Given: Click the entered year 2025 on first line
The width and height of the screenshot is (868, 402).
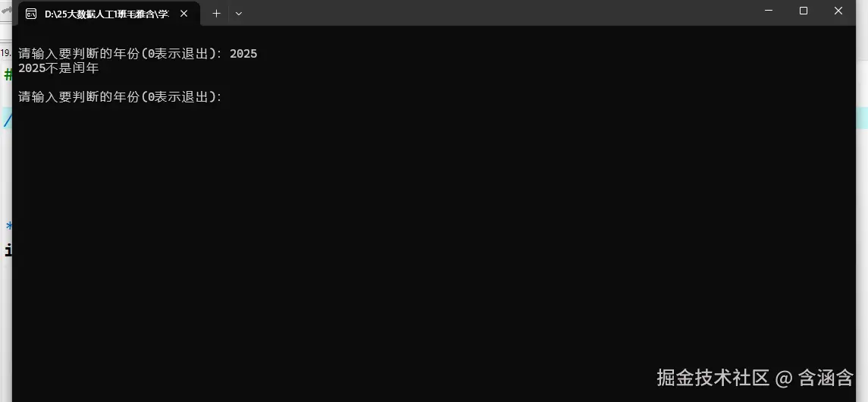Looking at the screenshot, I should point(243,54).
